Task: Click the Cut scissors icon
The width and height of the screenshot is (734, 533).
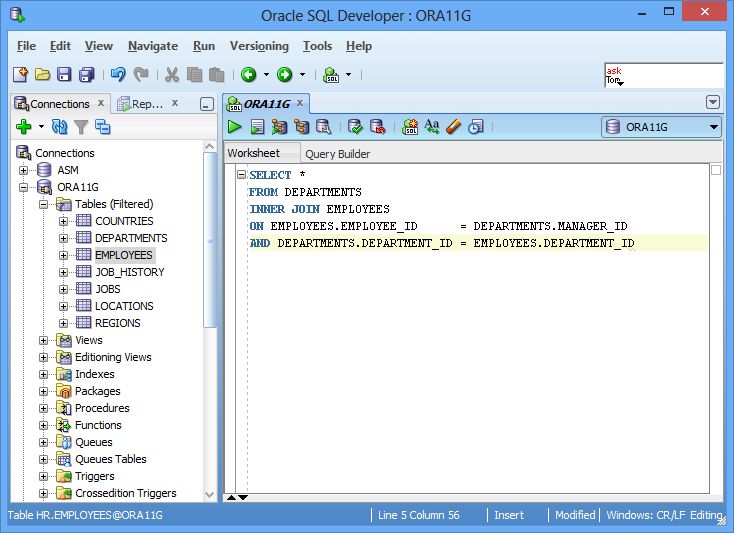Action: 172,74
